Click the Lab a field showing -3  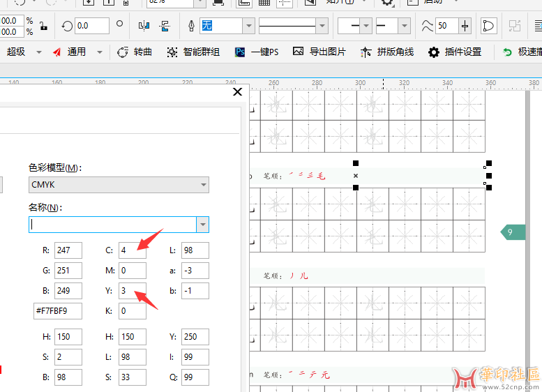click(x=195, y=271)
